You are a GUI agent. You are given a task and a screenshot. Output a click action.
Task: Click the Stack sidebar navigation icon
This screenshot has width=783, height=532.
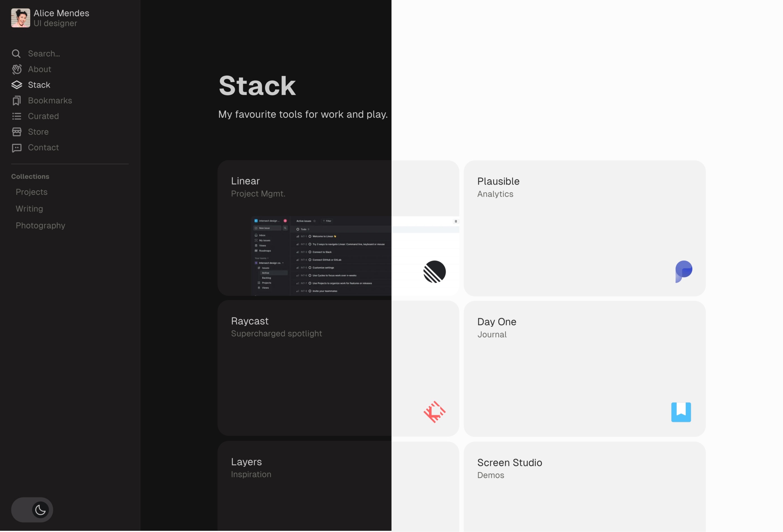pos(16,84)
